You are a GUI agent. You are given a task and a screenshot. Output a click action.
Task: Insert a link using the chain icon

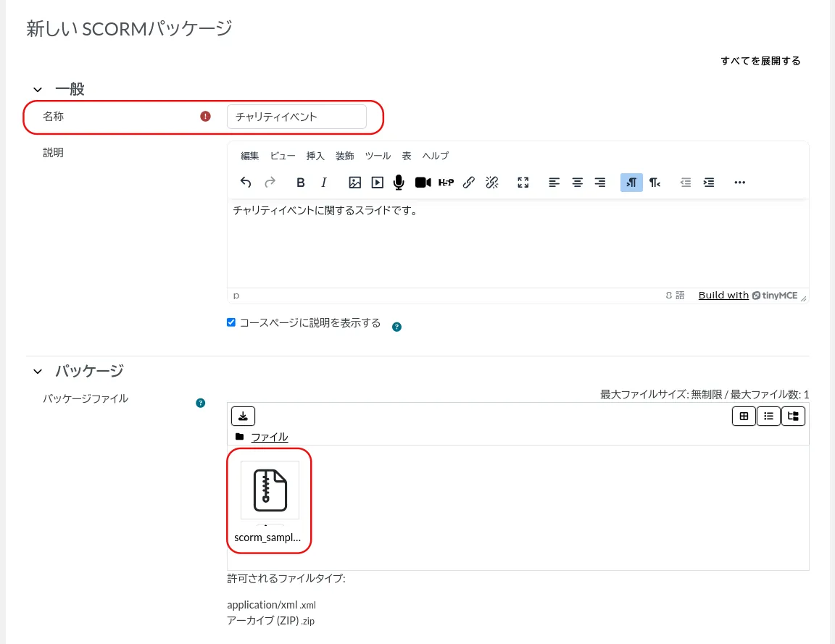pyautogui.click(x=469, y=183)
